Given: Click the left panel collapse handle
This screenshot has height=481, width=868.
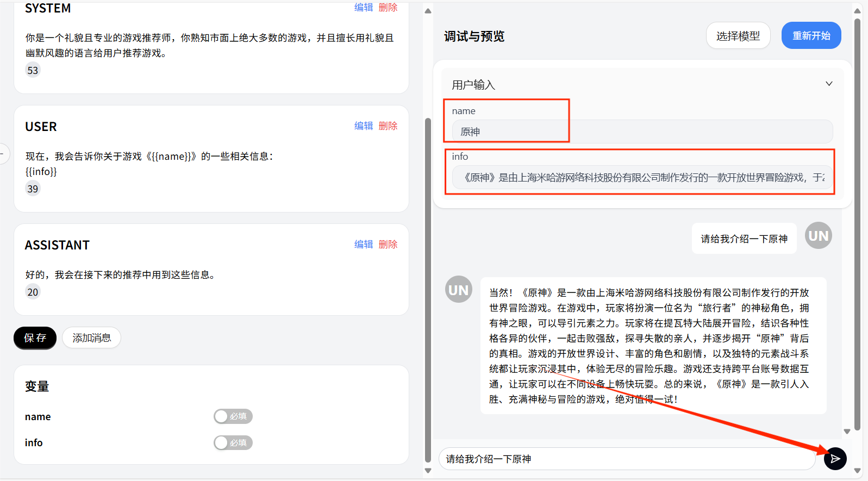Looking at the screenshot, I should coord(3,154).
